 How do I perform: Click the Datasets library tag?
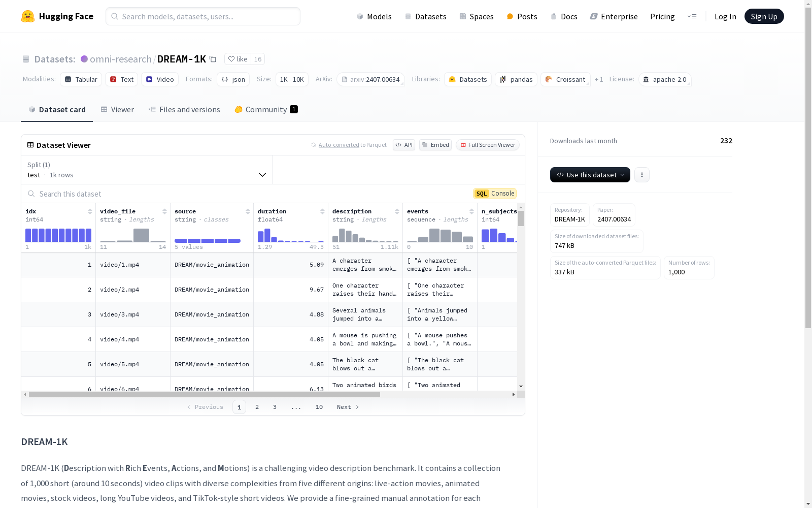(468, 79)
